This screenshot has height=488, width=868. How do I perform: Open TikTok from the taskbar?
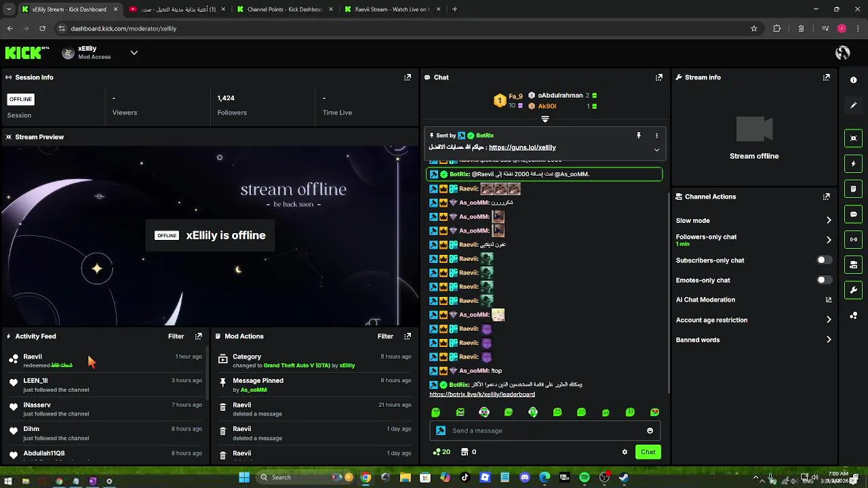tap(465, 477)
